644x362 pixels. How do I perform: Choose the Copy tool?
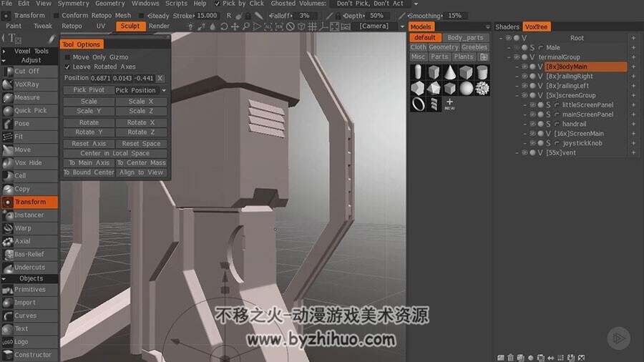point(29,189)
